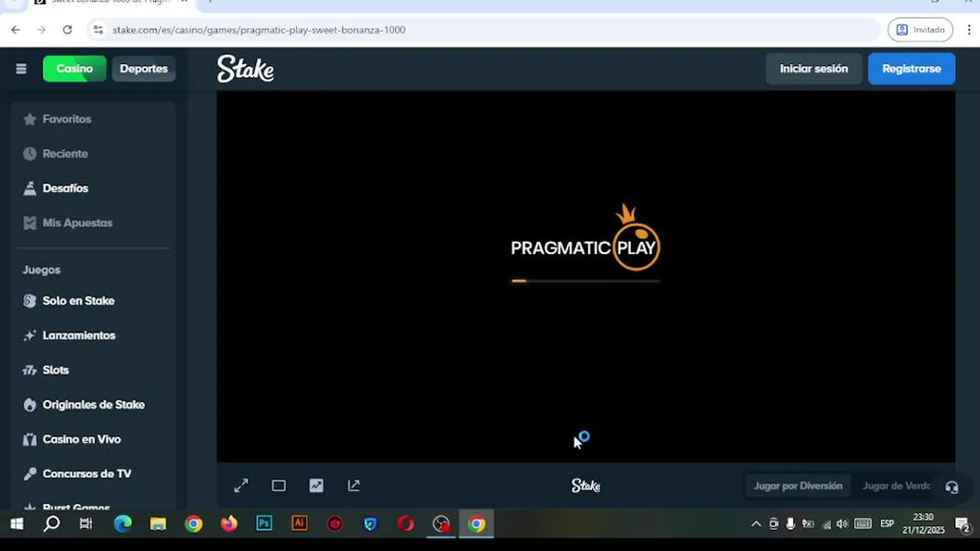The image size is (980, 551).
Task: Open the ESP language selector
Action: coord(887,524)
